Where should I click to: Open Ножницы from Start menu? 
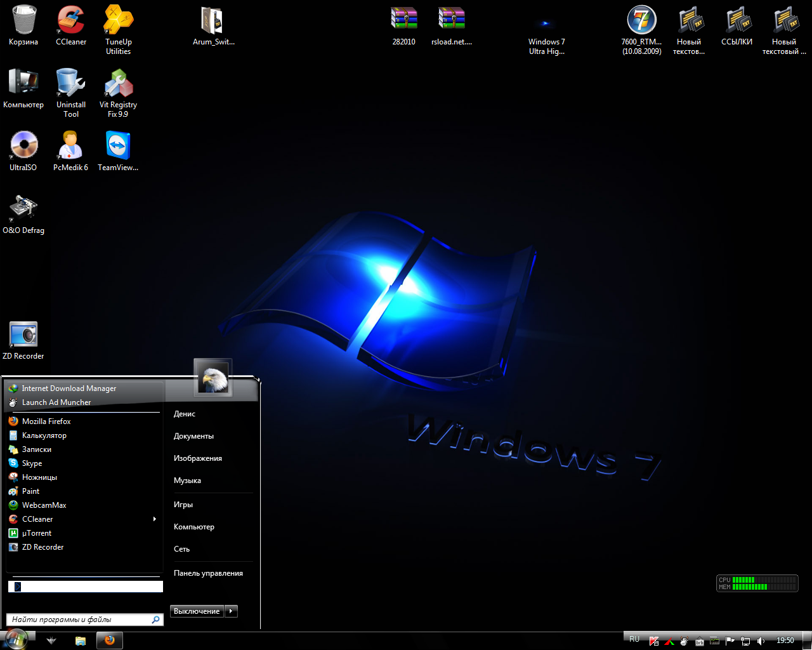(84, 477)
